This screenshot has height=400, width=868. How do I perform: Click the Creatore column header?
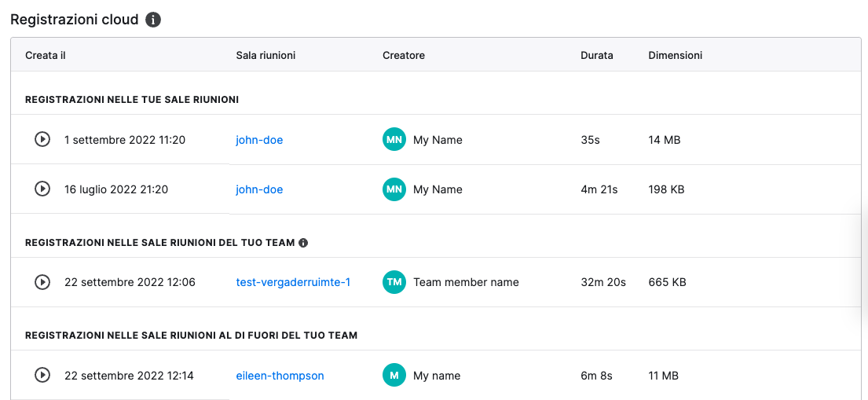coord(404,55)
